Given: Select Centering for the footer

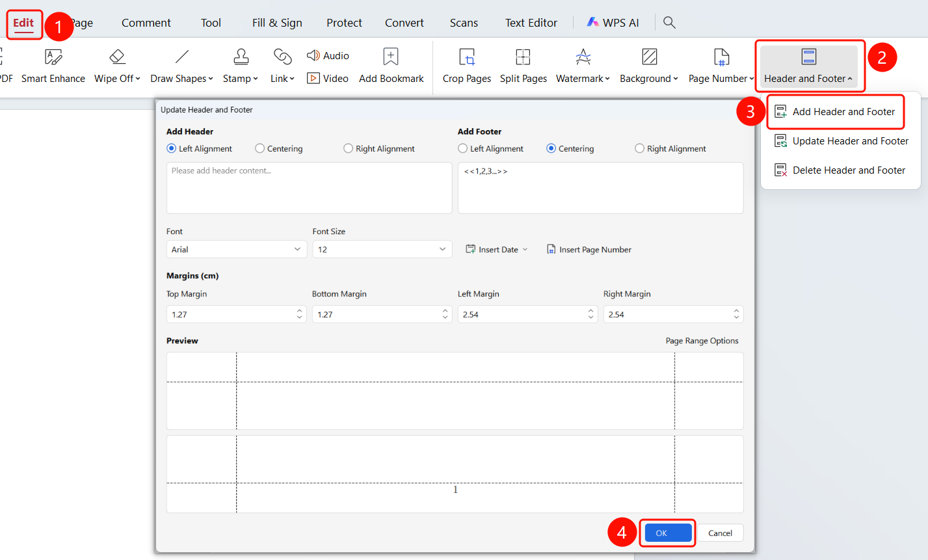Looking at the screenshot, I should [570, 149].
